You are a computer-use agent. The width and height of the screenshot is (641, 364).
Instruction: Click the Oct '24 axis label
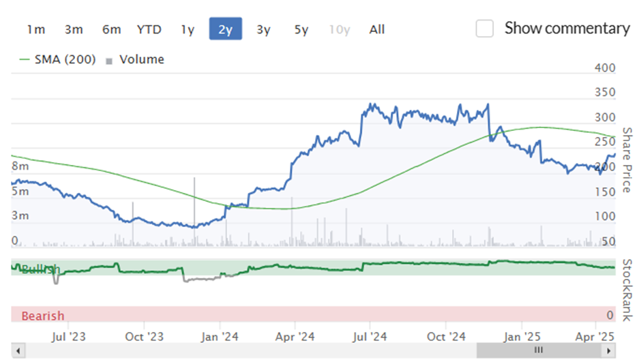coord(446,337)
